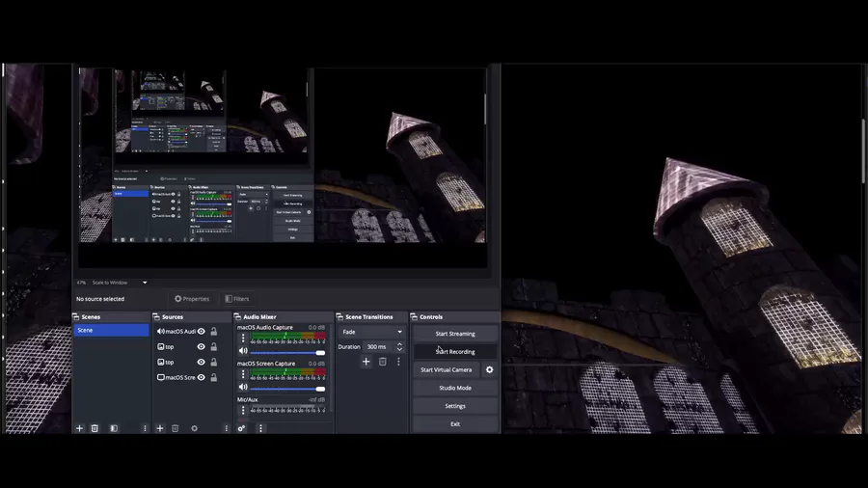Click the Audio Mixer dock title

pyautogui.click(x=259, y=317)
